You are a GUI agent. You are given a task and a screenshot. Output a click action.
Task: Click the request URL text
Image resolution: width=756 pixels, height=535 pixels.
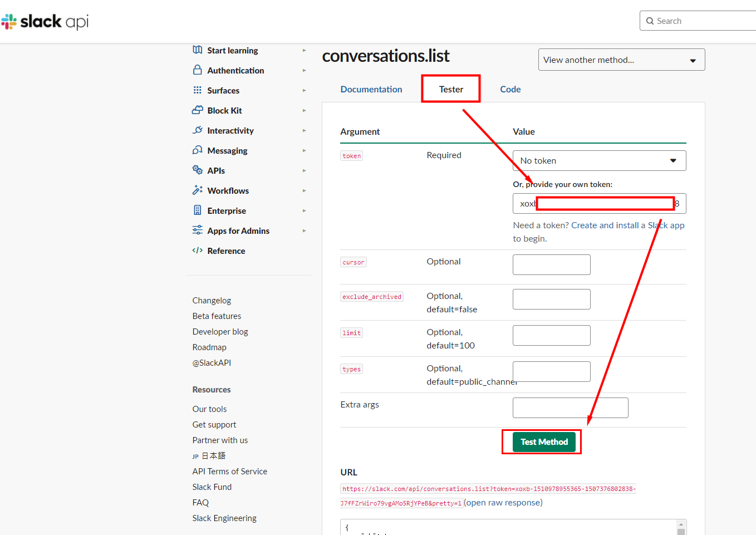488,496
